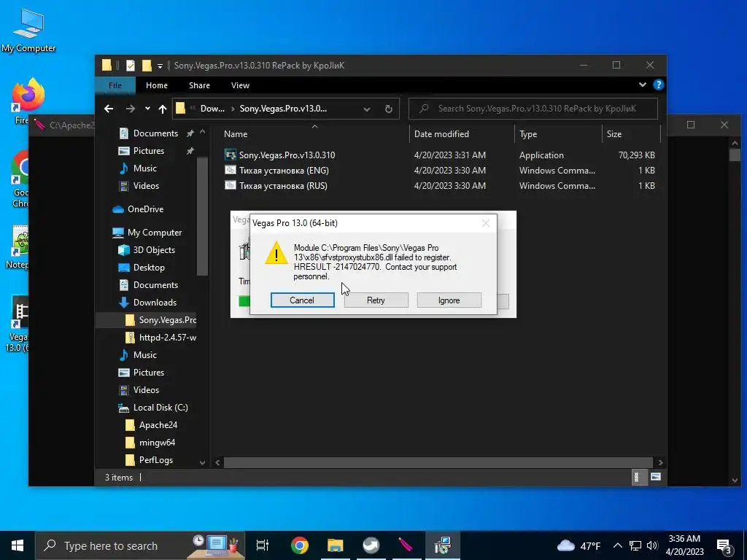Select the Sony.Vegas.Pro.v13.0.310 application file
The width and height of the screenshot is (747, 560).
(x=287, y=155)
